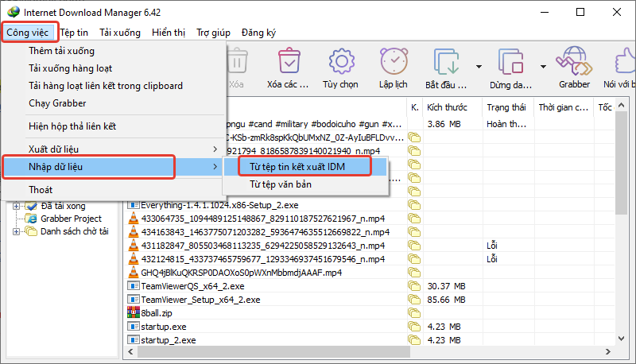The image size is (636, 364).
Task: Click Lỗi status of 431182847 file
Action: [x=492, y=246]
